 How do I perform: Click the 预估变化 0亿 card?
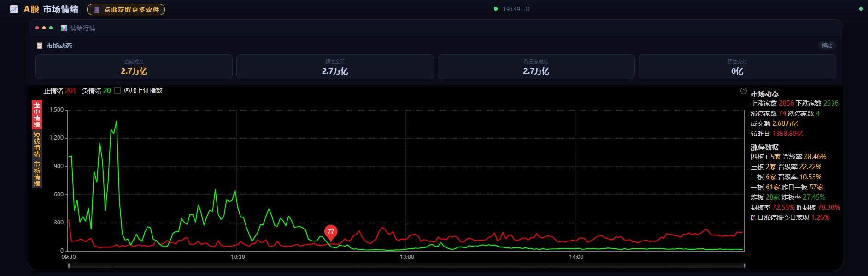737,67
